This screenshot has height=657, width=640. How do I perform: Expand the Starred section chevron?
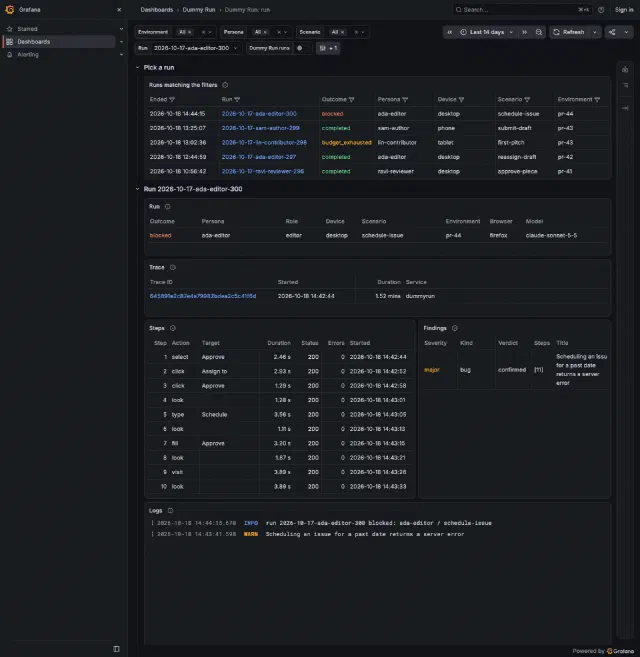coord(122,29)
